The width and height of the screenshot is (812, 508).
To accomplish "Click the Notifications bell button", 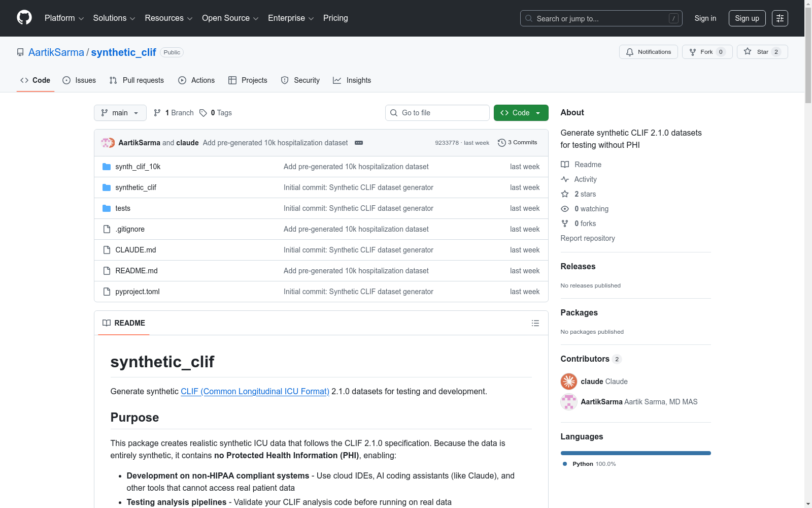I will tap(648, 52).
